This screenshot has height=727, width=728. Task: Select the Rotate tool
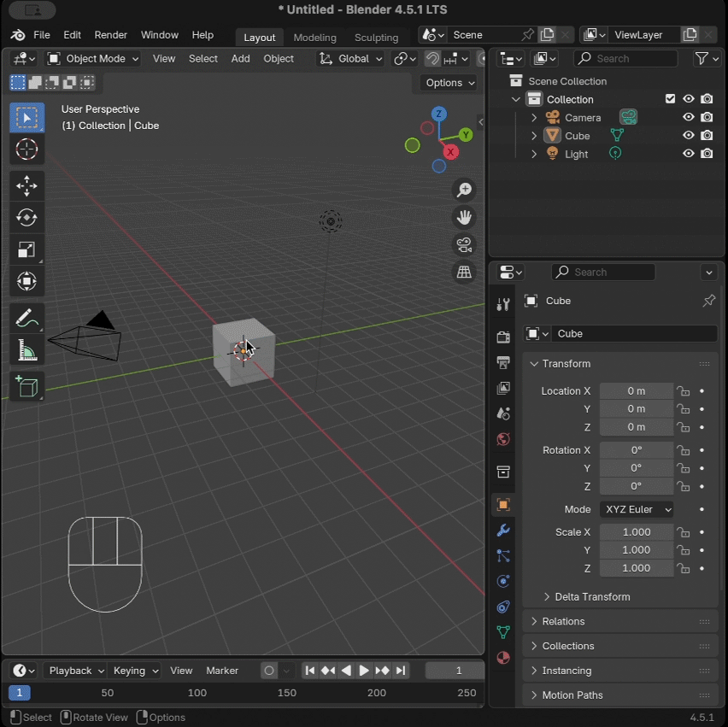tap(26, 218)
